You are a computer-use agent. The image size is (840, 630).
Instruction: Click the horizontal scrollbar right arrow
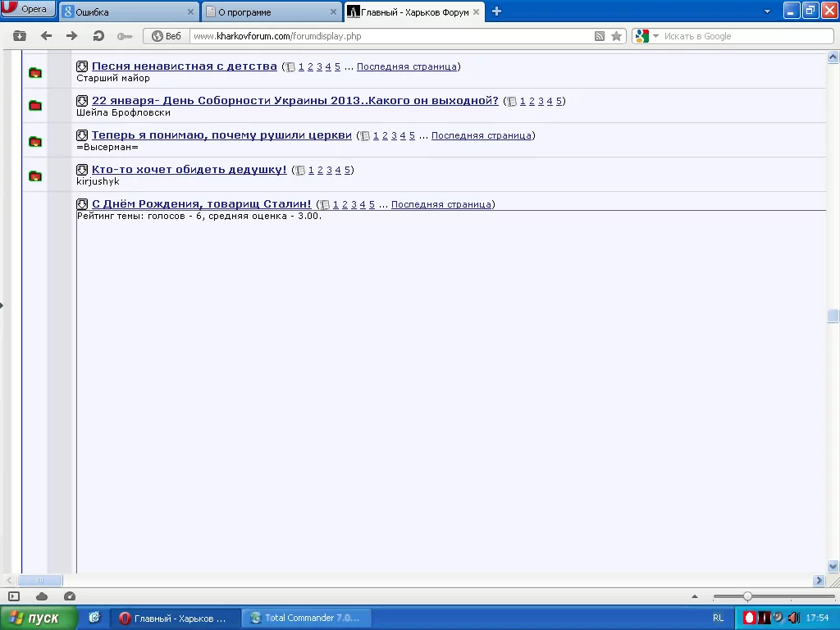pyautogui.click(x=819, y=580)
